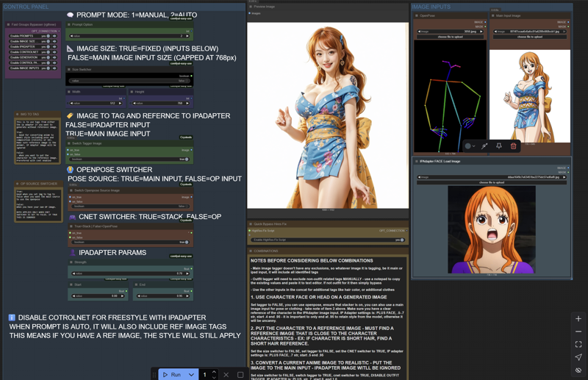This screenshot has width=588, height=380.
Task: Open the OpenPose image file dropdown
Action: pos(450,32)
